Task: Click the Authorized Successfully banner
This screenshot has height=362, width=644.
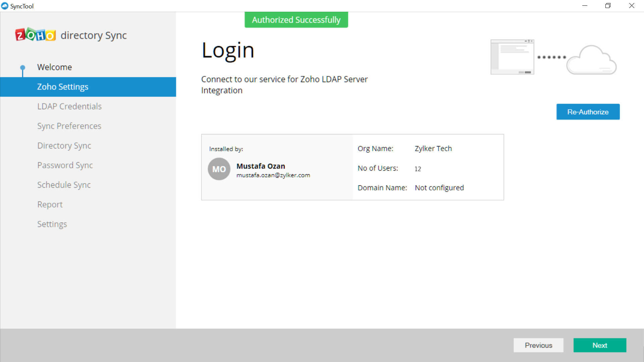Action: pyautogui.click(x=296, y=20)
